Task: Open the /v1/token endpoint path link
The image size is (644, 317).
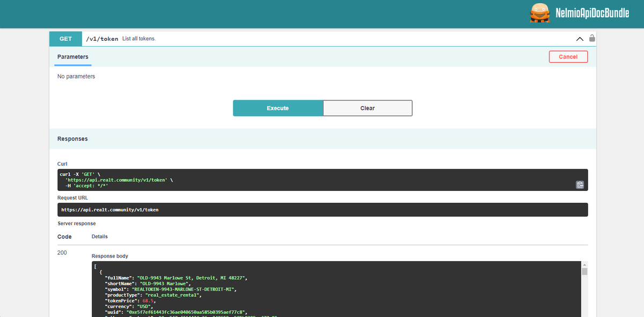Action: click(x=102, y=39)
